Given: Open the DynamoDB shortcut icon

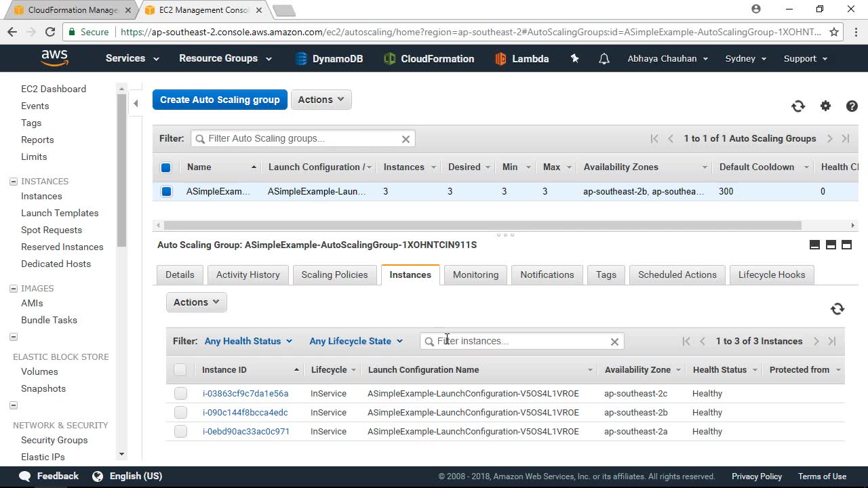Looking at the screenshot, I should coord(301,59).
